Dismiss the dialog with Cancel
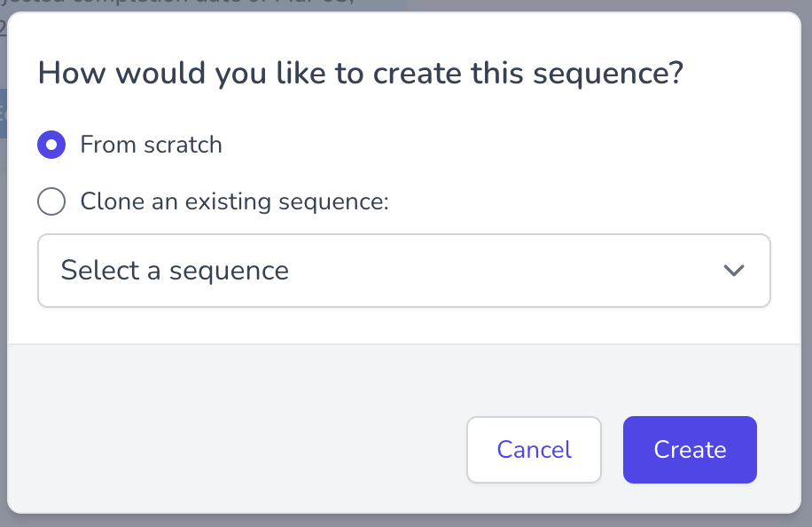 click(x=534, y=450)
